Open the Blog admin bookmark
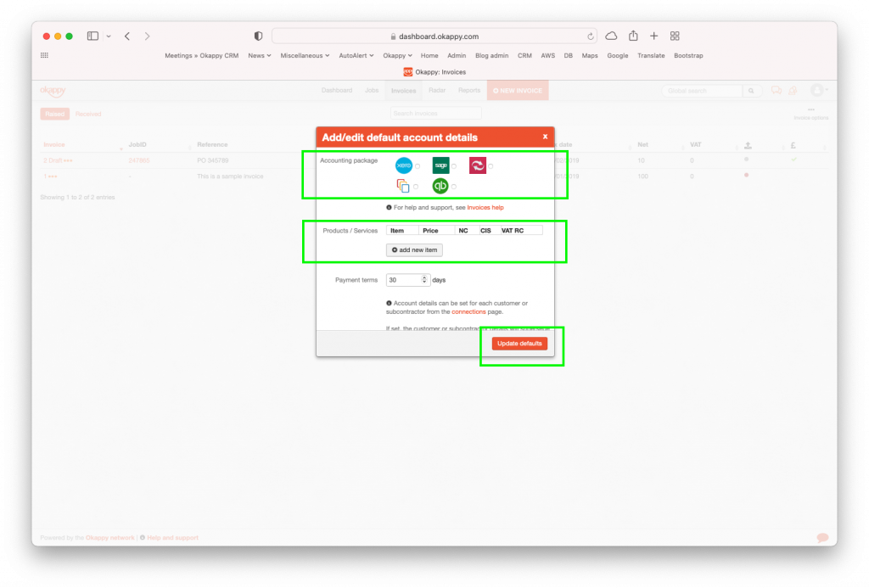The width and height of the screenshot is (869, 588). [x=491, y=55]
